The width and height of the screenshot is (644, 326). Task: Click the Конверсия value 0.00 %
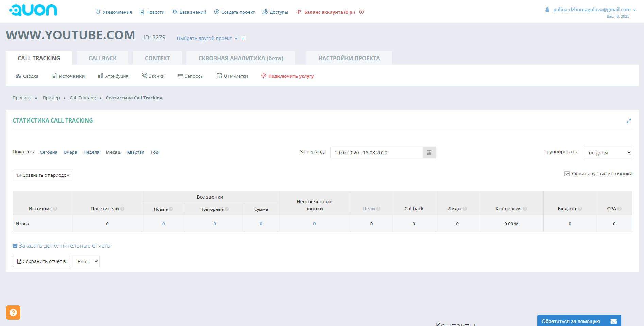pos(511,224)
